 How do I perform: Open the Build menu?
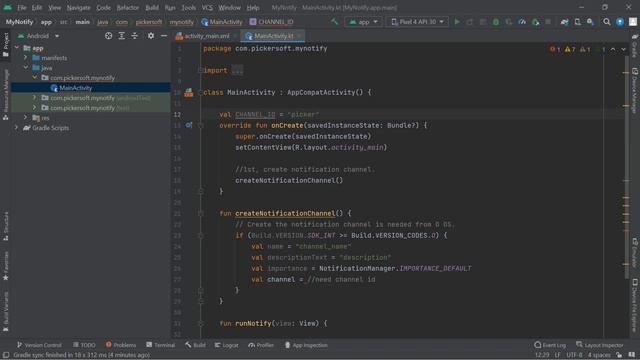[x=152, y=7]
